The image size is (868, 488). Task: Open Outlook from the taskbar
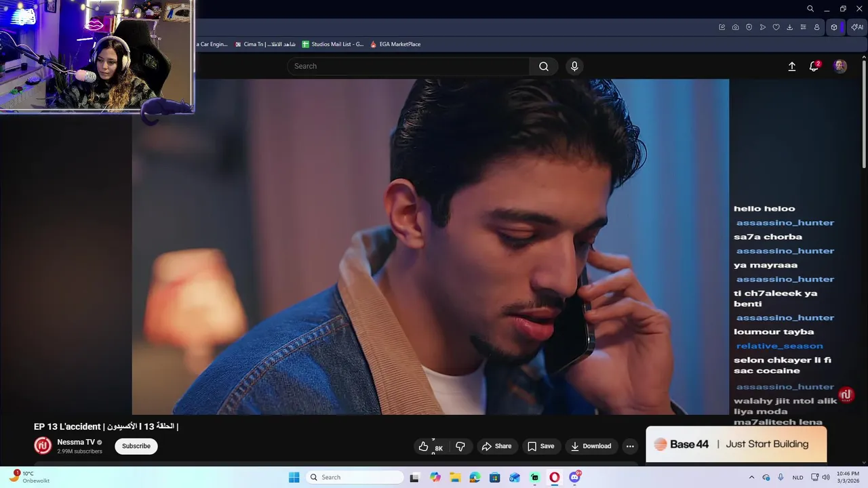(x=515, y=477)
